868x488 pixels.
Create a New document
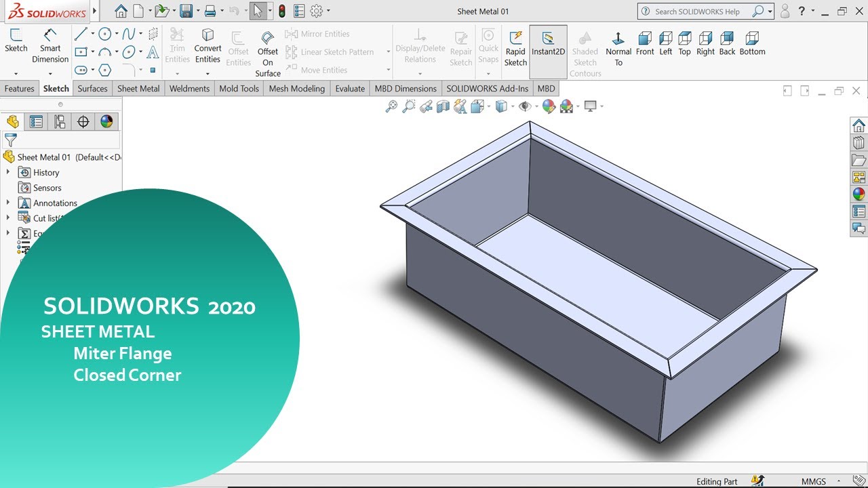[138, 11]
